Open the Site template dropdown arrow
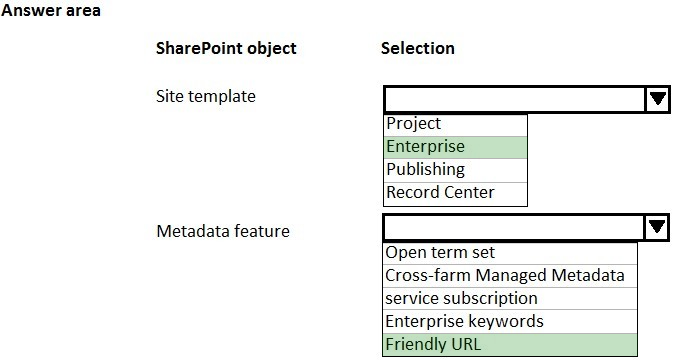This screenshot has width=680, height=364. point(657,99)
